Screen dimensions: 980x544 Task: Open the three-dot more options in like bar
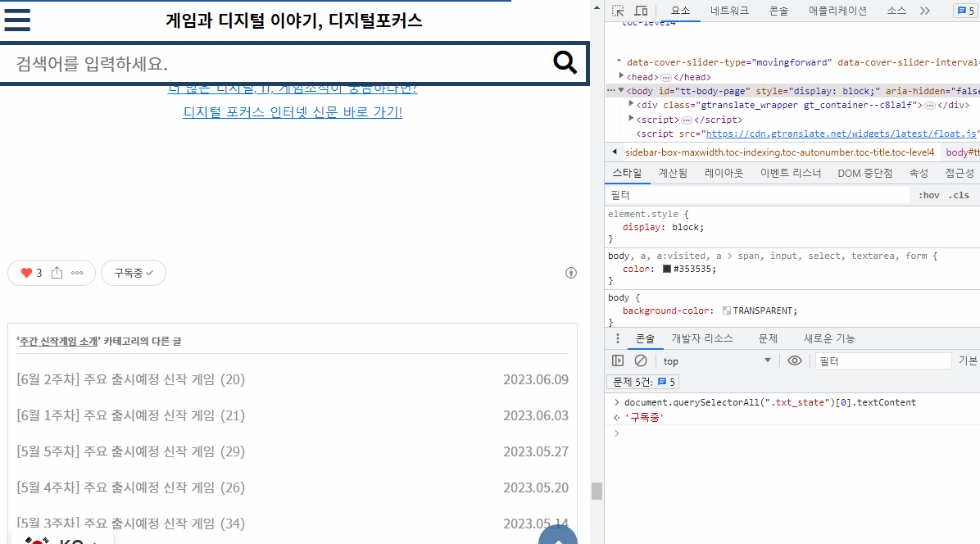77,273
